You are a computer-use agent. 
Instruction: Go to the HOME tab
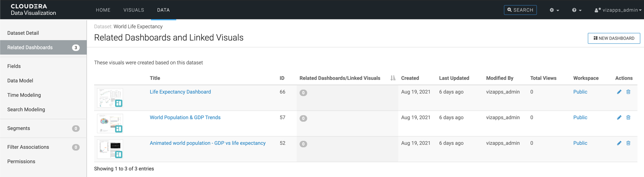[103, 10]
